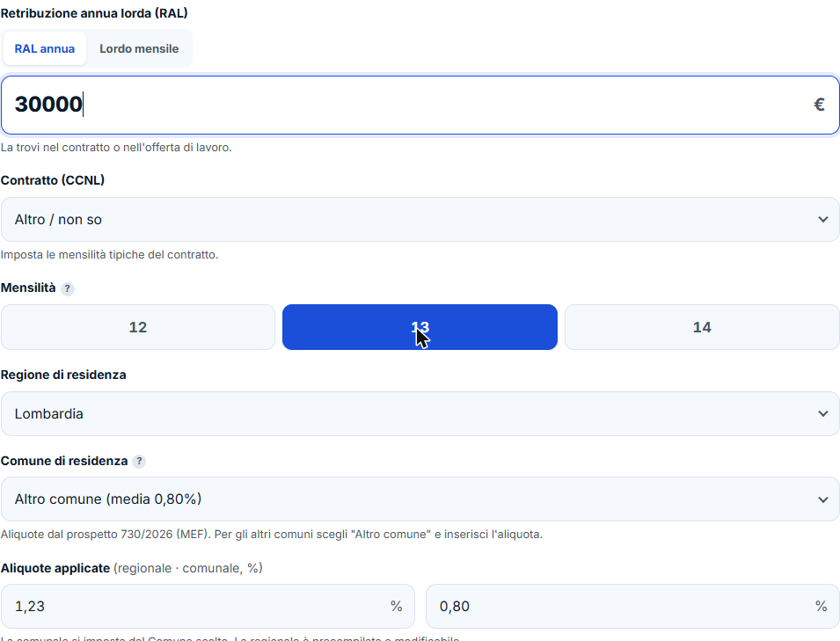Open the Comune di residenza help icon
This screenshot has width=840, height=641.
click(x=139, y=461)
